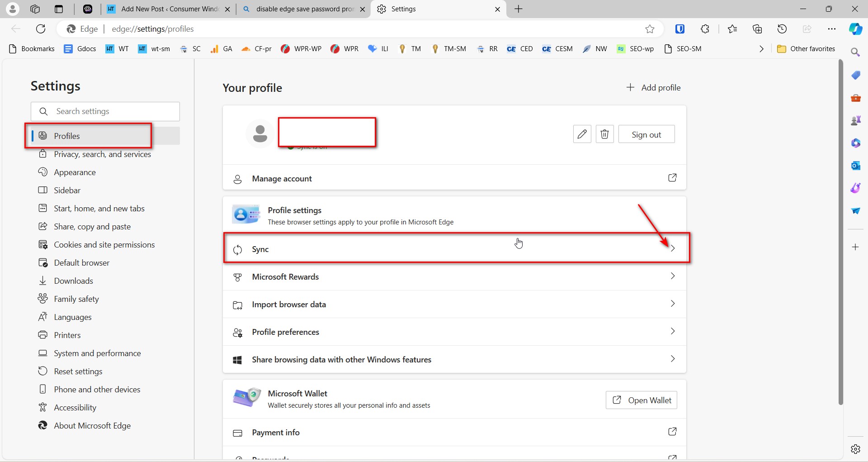Open sidebar Outlook icon
Screen dimensions: 868x462
click(855, 166)
